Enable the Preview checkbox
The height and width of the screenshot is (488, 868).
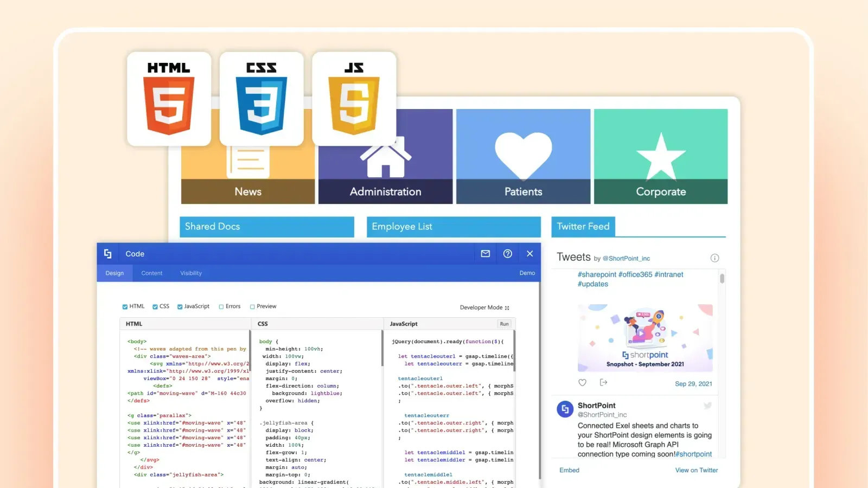(252, 306)
